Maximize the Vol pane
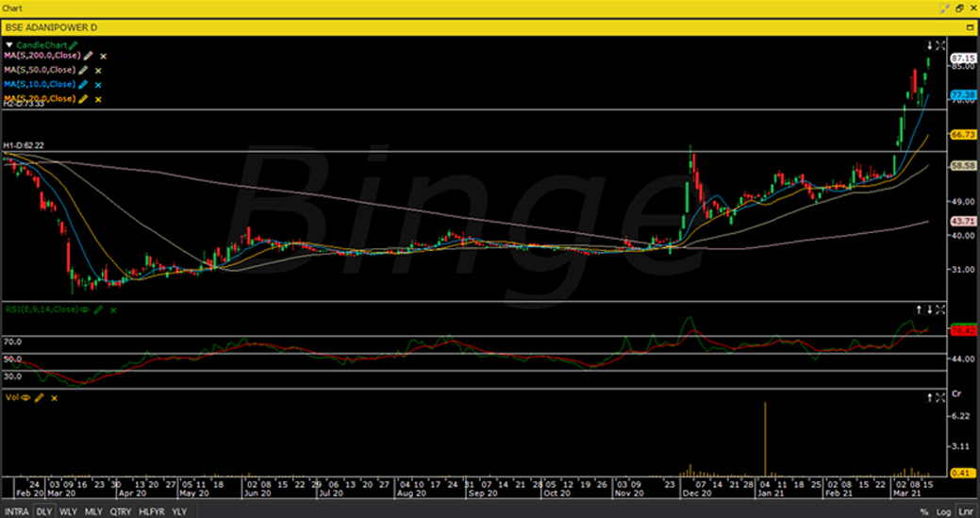 click(x=940, y=397)
